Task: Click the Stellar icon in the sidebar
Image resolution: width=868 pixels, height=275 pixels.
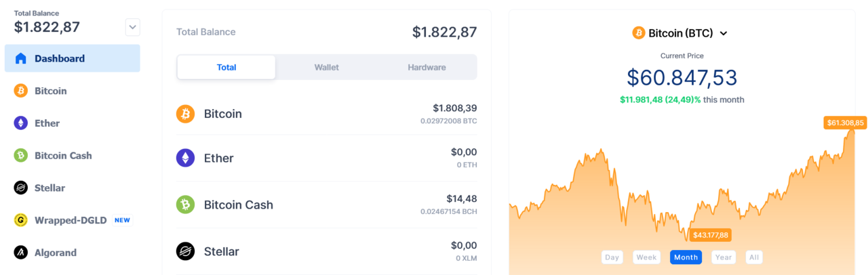Action: pos(21,188)
